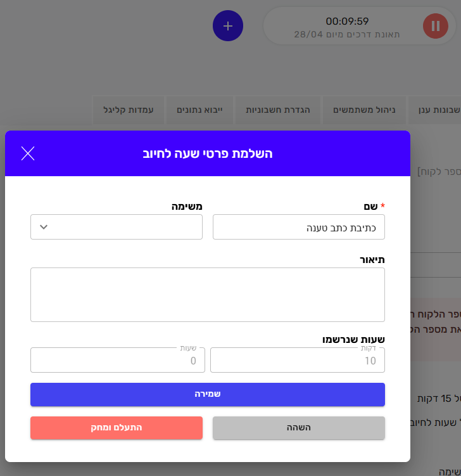Open the עמדות קליגל tab

click(129, 110)
